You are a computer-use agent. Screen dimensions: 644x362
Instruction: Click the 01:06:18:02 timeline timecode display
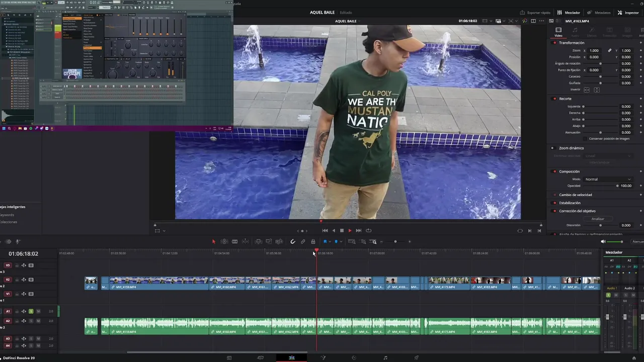[23, 254]
